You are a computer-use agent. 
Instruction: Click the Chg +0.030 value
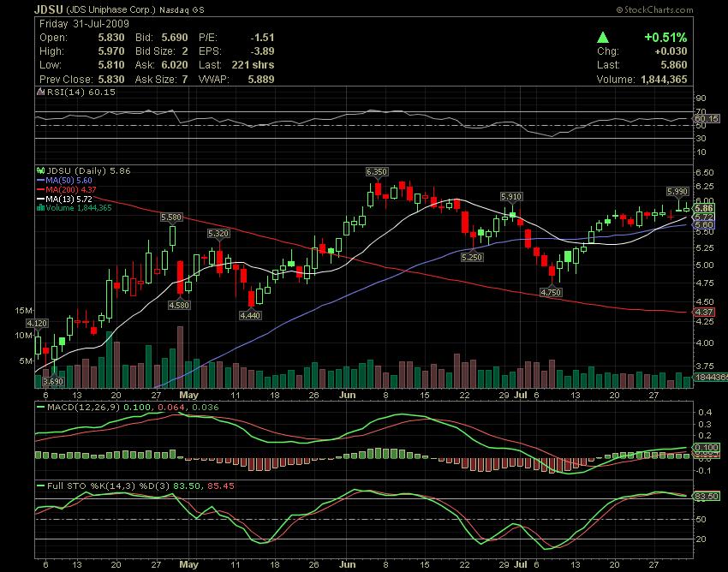[x=671, y=51]
